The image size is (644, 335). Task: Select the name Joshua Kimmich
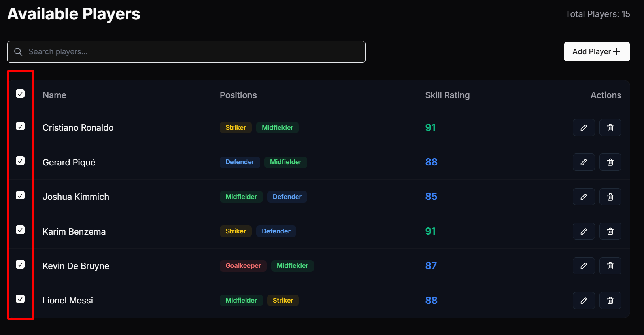76,197
